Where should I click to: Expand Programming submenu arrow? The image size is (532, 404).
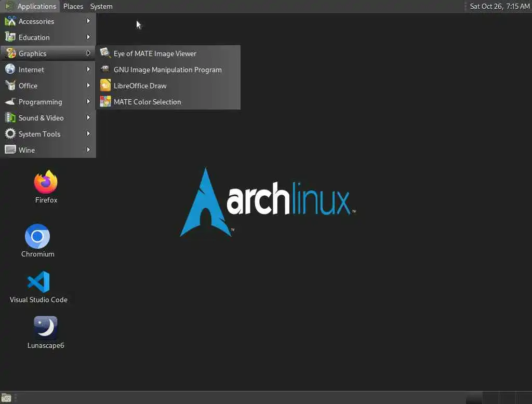pyautogui.click(x=88, y=101)
